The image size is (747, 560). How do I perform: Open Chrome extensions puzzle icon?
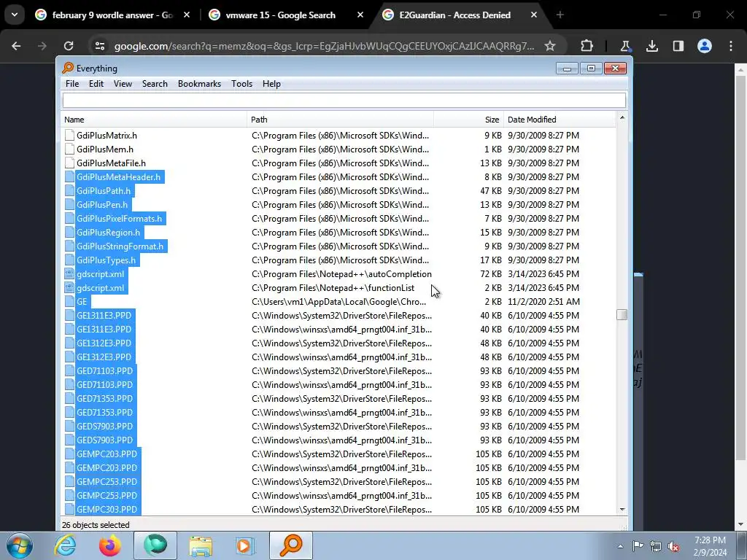[587, 46]
